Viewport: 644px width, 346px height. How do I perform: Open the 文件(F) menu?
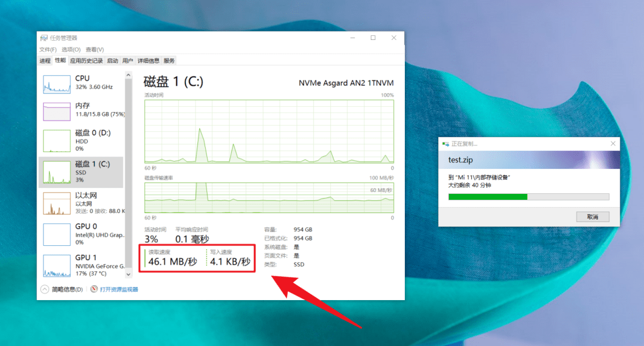coord(48,49)
